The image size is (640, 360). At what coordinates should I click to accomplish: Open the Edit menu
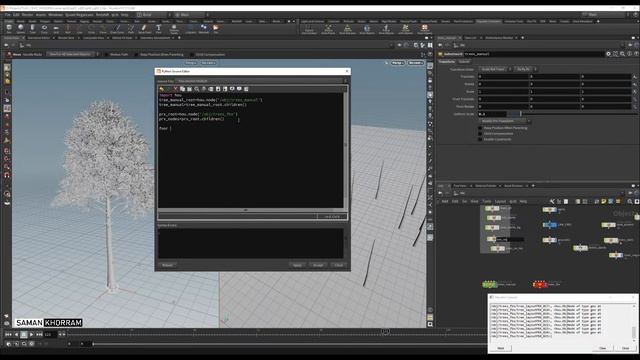16,15
